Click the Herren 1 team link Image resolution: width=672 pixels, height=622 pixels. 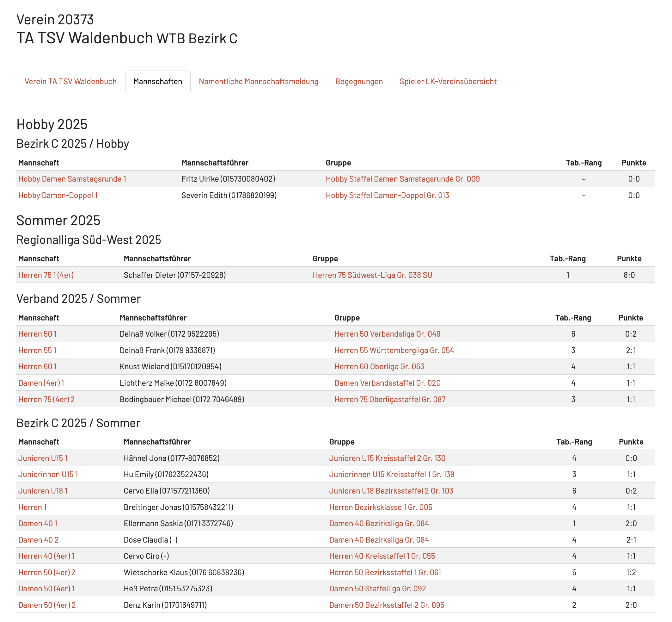click(32, 507)
